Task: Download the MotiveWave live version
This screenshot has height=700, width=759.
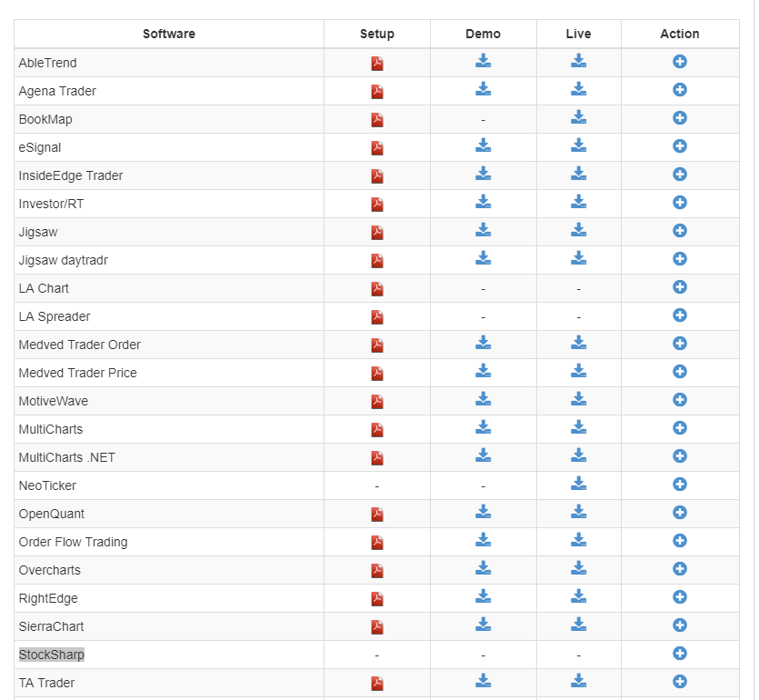Action: coord(578,400)
